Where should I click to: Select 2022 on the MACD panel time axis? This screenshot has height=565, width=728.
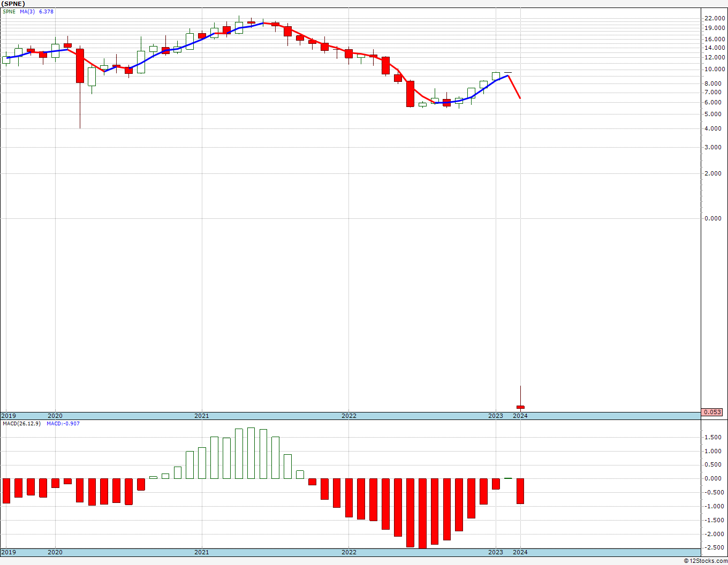349,552
